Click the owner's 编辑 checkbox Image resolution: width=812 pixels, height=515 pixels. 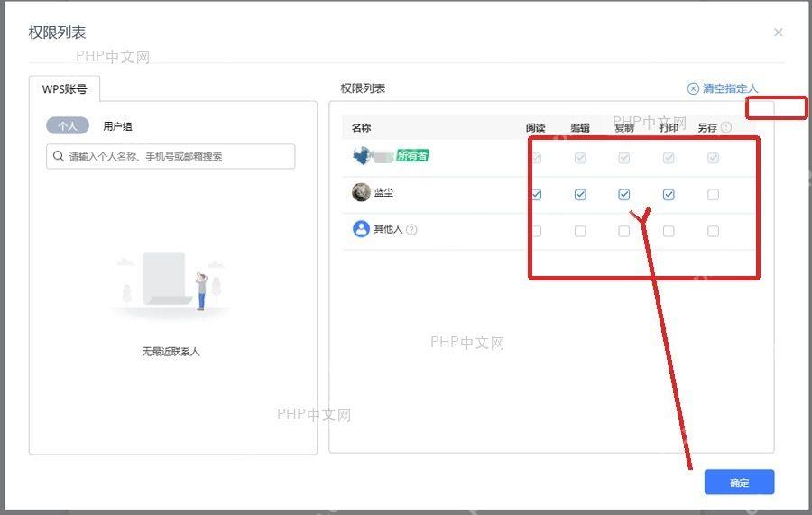[x=580, y=157]
